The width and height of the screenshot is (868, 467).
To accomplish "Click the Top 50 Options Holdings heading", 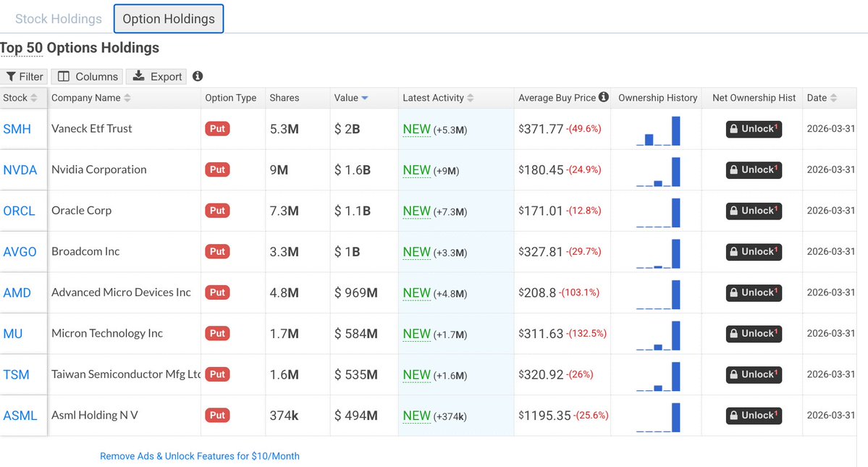I will tap(80, 48).
